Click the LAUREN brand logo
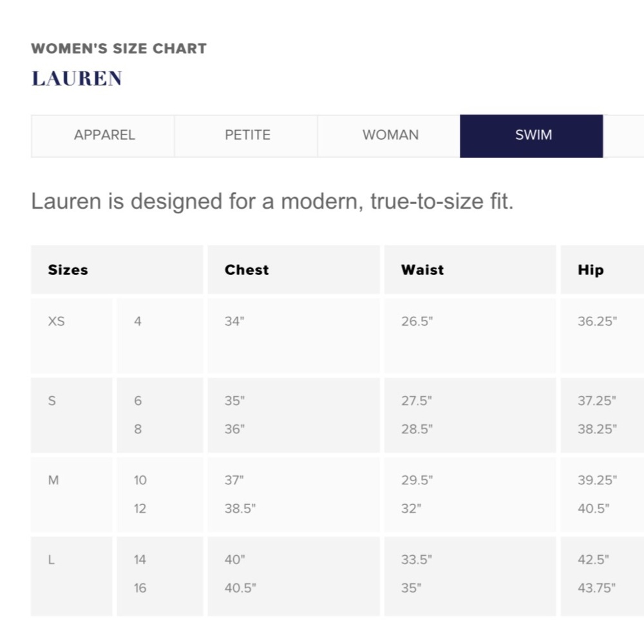This screenshot has height=644, width=644. coord(77,78)
